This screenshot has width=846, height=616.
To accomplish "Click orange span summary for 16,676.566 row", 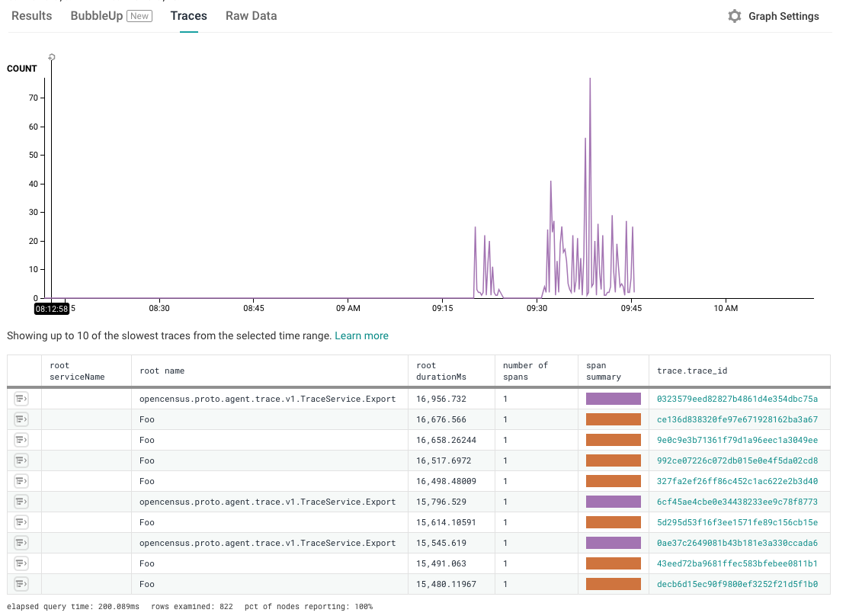I will [x=614, y=419].
